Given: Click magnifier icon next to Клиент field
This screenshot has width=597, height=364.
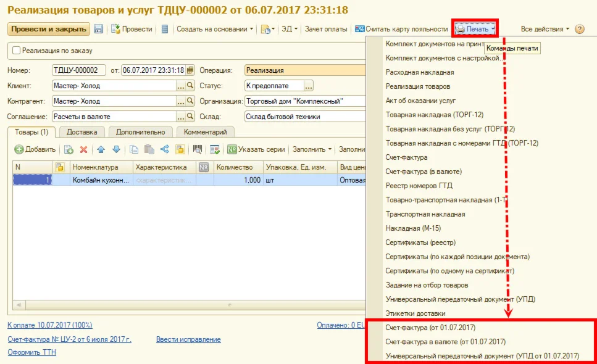Looking at the screenshot, I should [x=190, y=86].
